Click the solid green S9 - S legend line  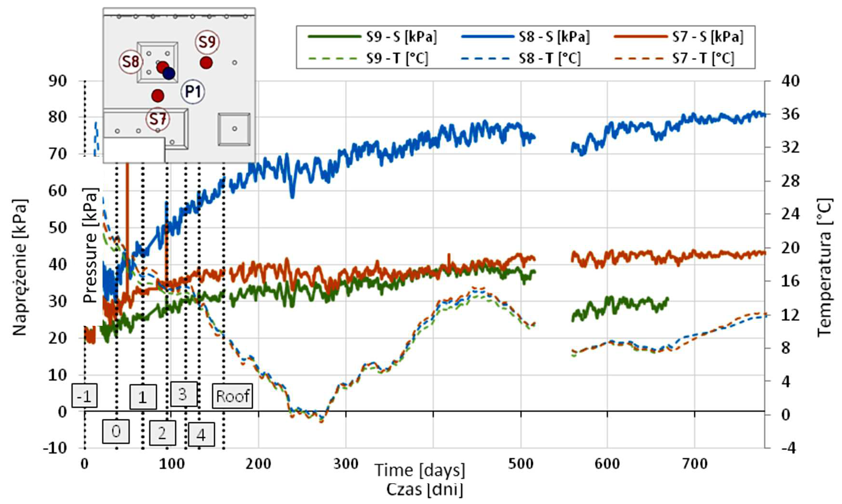tap(335, 36)
